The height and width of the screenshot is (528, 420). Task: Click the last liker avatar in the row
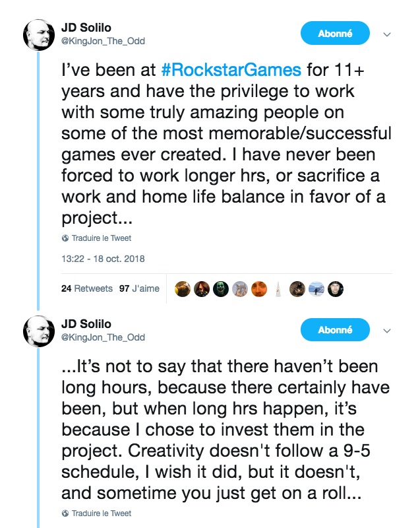(x=336, y=288)
